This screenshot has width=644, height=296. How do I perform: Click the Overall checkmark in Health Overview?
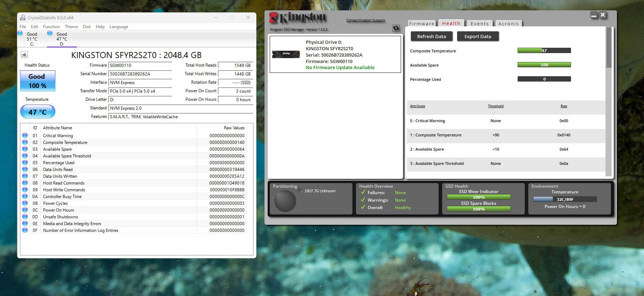(363, 207)
